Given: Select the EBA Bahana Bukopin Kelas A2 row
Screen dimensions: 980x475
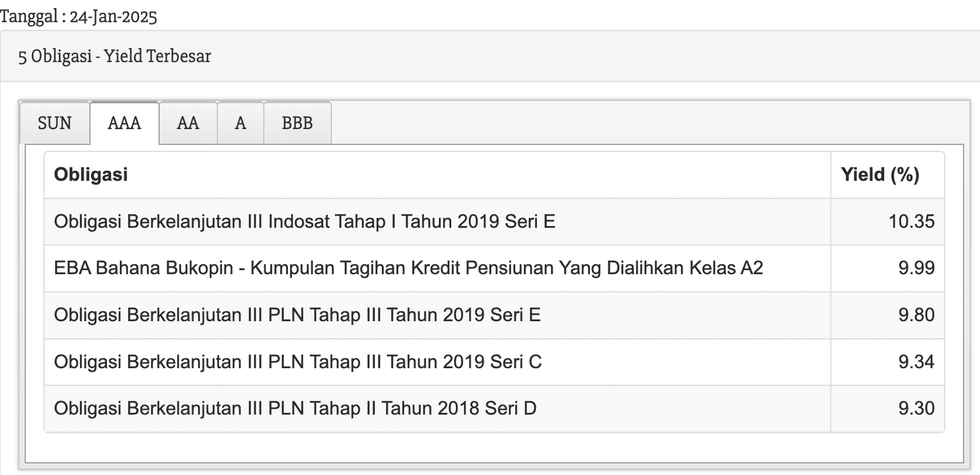Looking at the screenshot, I should coord(408,268).
